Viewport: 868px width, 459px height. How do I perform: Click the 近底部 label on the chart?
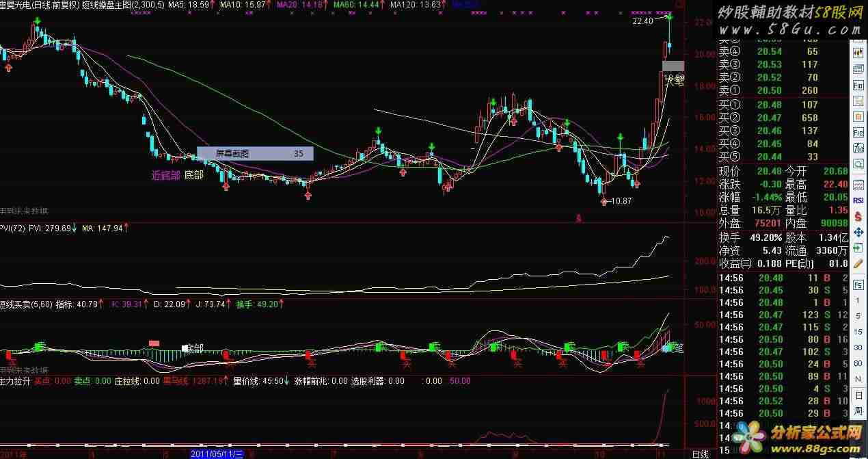tap(165, 175)
